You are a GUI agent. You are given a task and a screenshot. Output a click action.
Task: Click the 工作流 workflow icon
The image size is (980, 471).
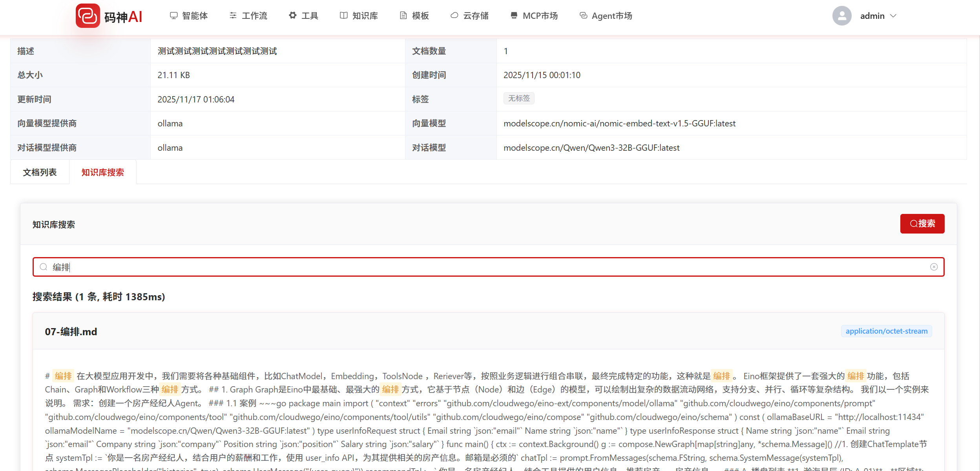233,15
